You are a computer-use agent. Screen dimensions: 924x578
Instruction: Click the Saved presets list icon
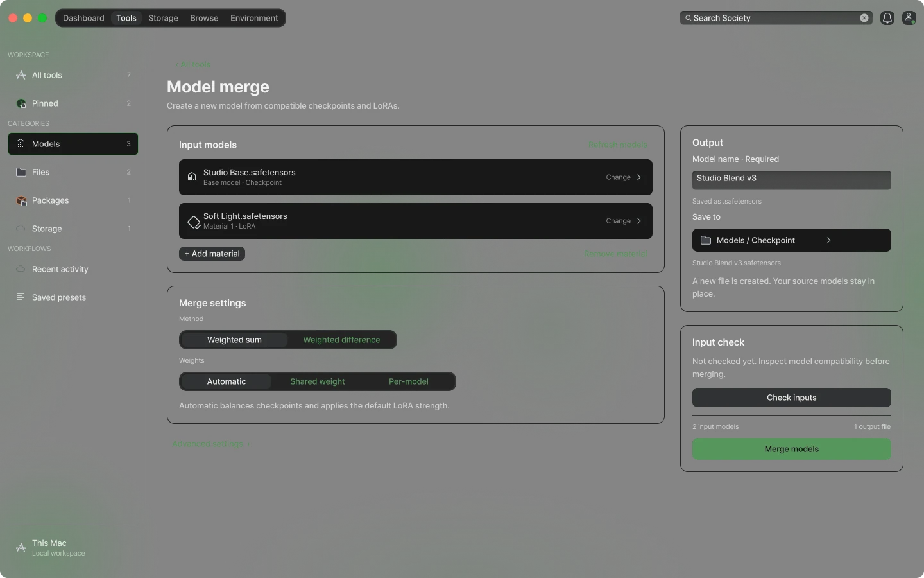click(21, 297)
